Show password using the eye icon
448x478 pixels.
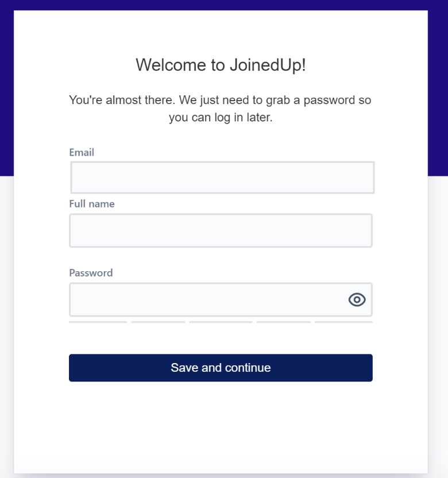pyautogui.click(x=357, y=299)
